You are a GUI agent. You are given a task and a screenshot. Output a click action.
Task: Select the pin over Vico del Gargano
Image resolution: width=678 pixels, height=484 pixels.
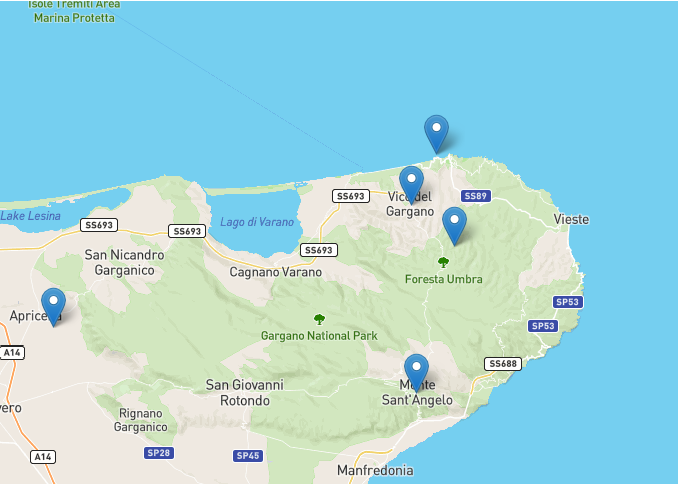click(411, 185)
